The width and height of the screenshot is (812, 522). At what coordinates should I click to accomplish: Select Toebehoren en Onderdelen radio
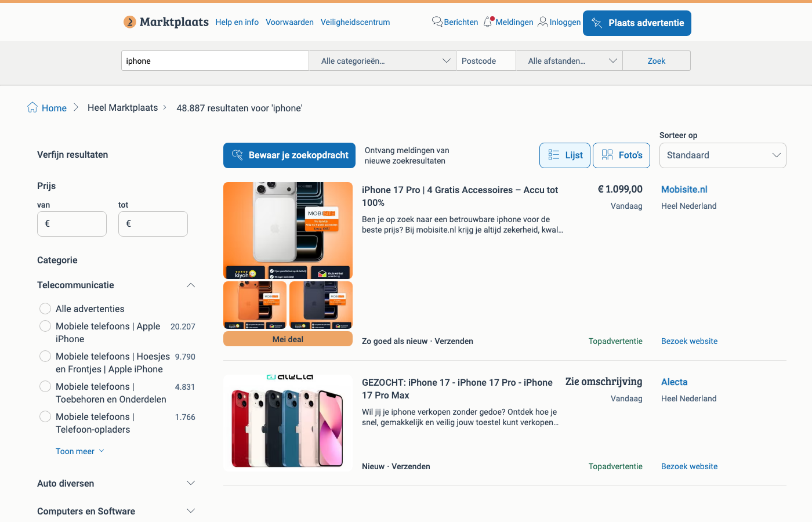pos(45,386)
